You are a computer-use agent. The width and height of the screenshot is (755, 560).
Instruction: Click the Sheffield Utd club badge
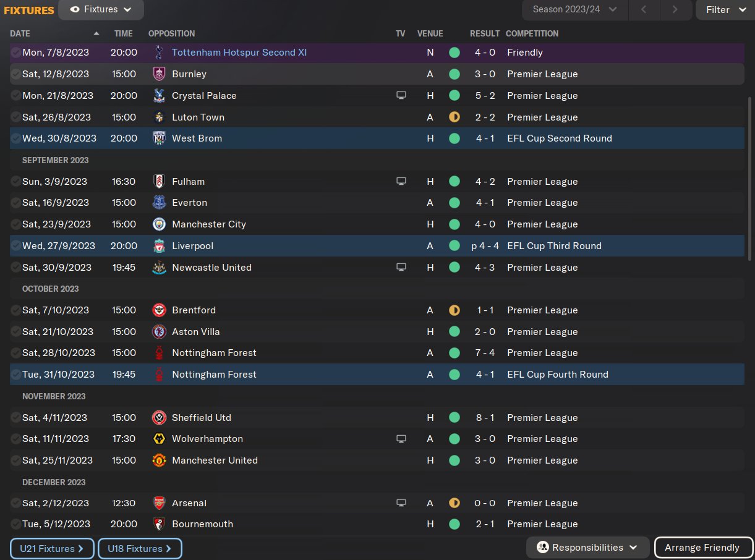pos(159,418)
